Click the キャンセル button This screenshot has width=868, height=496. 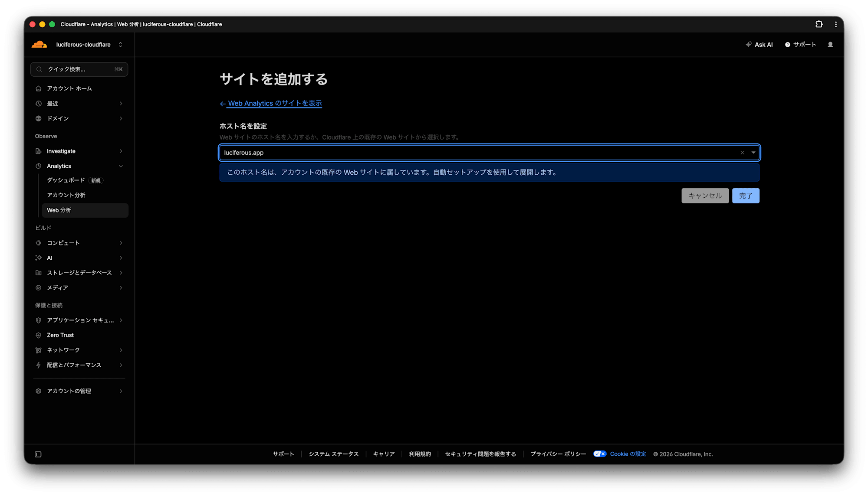coord(705,196)
